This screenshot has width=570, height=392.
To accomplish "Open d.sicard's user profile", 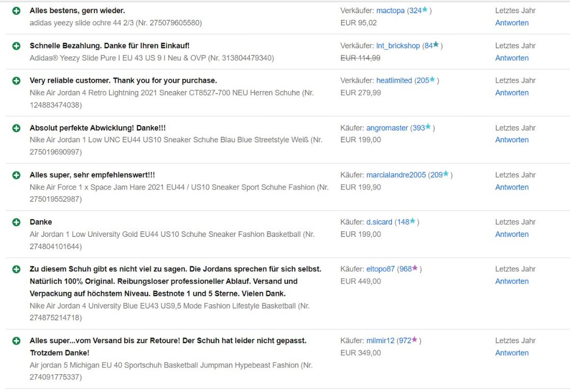I will pyautogui.click(x=379, y=222).
